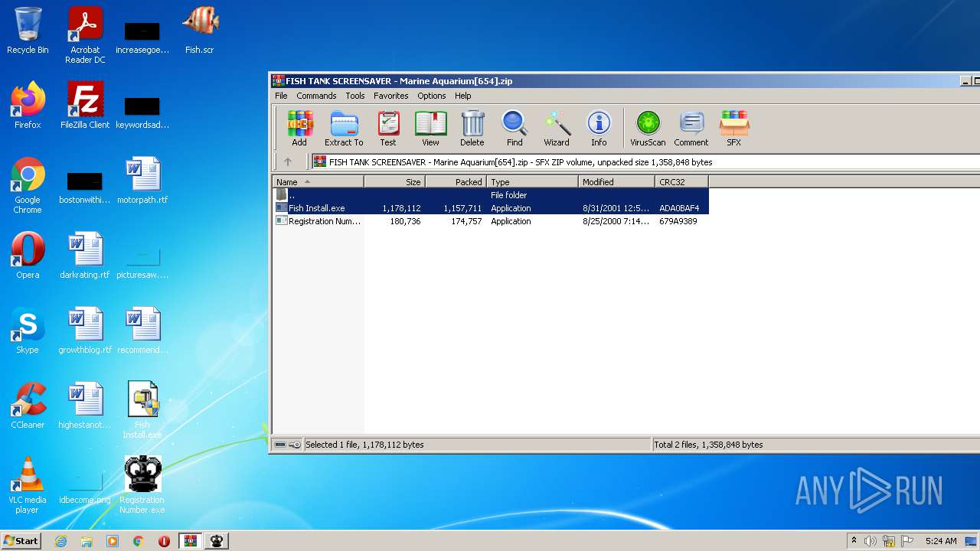Select darkrating.rtf desktop document

pyautogui.click(x=85, y=256)
